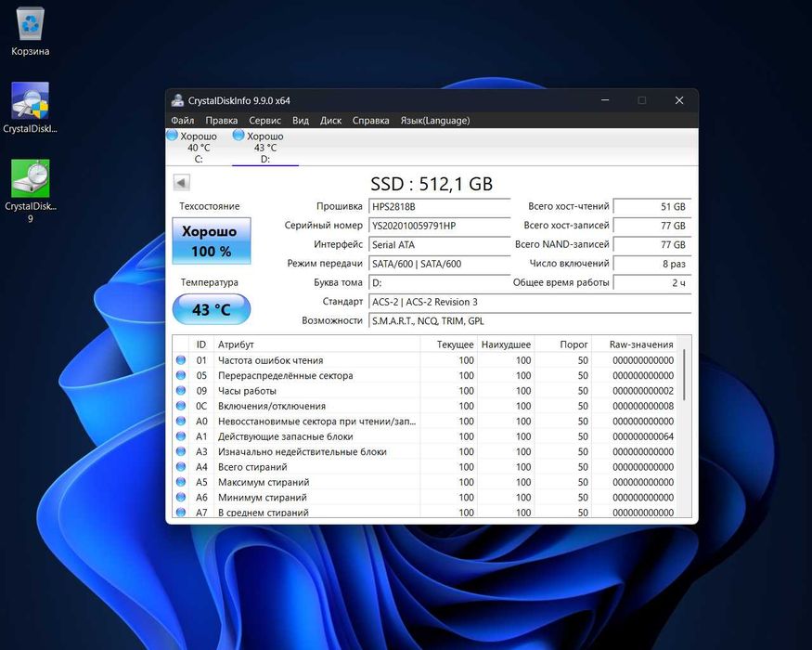
Task: Click status dot for attribute A6 row
Action: click(x=181, y=497)
